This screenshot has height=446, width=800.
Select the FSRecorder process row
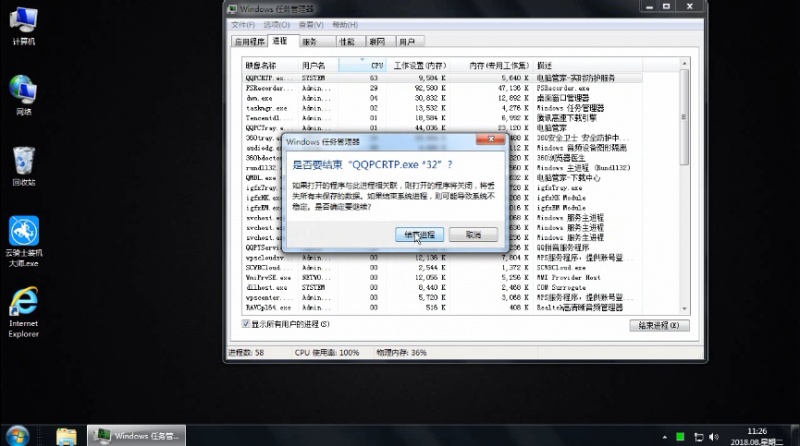(x=442, y=88)
